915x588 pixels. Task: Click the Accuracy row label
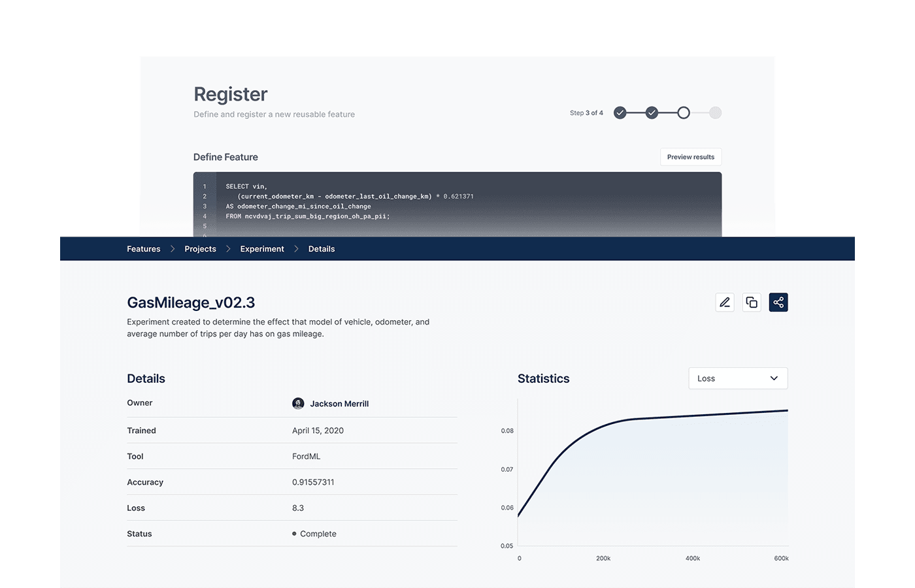(x=145, y=482)
